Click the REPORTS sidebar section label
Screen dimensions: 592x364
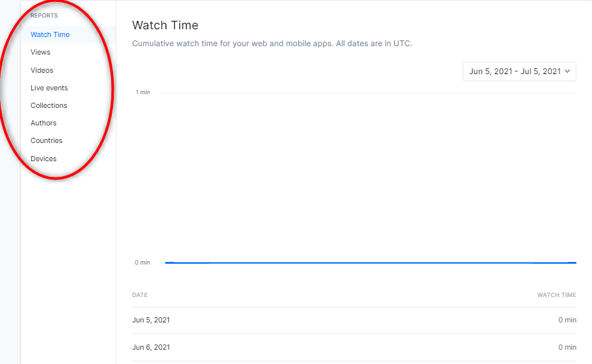pyautogui.click(x=44, y=16)
